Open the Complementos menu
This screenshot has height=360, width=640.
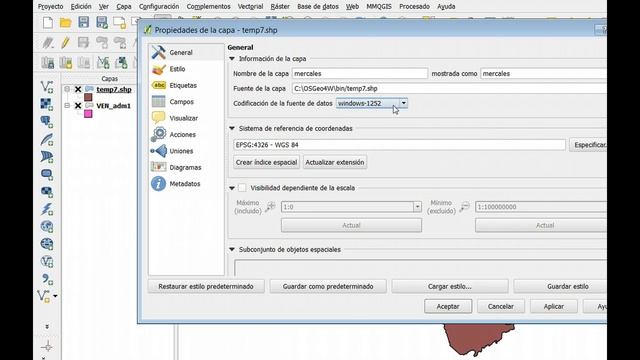click(208, 7)
